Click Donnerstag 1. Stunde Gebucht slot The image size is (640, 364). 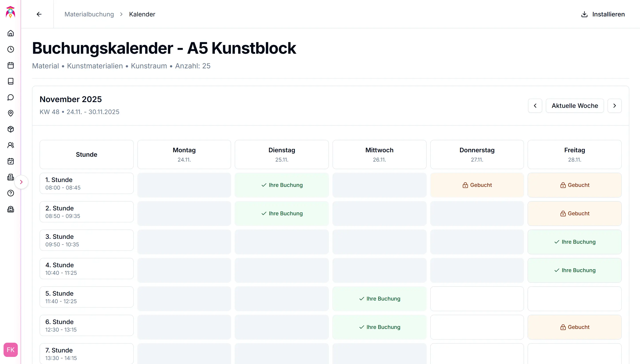tap(477, 185)
